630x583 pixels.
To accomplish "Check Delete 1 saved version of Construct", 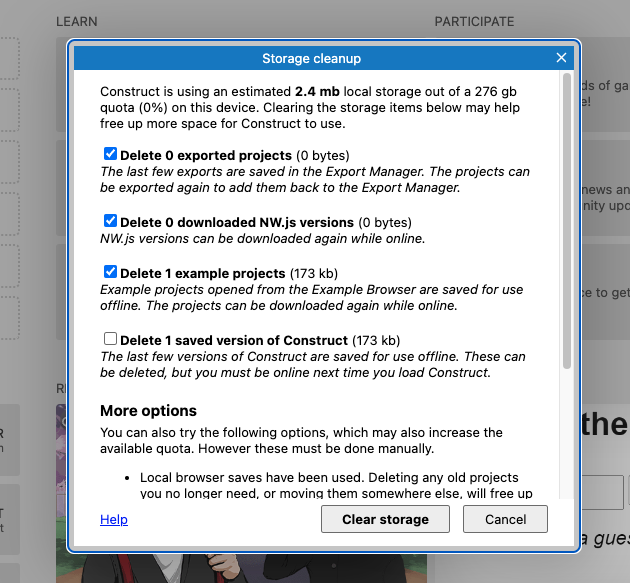I will click(110, 339).
